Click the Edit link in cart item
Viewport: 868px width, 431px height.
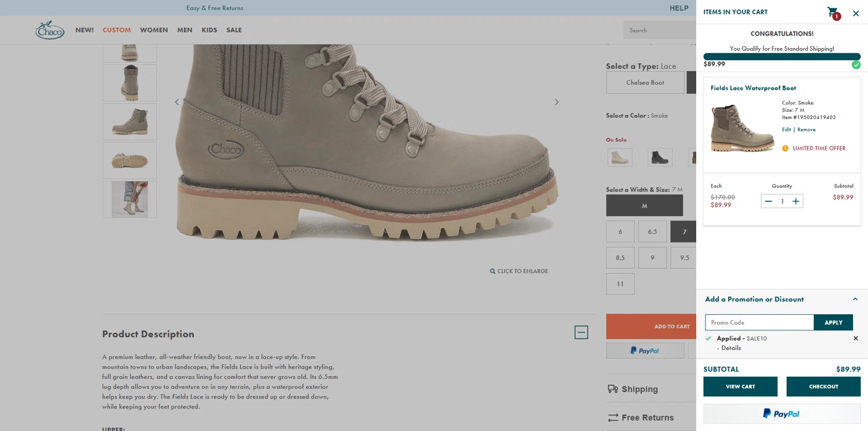pyautogui.click(x=786, y=130)
